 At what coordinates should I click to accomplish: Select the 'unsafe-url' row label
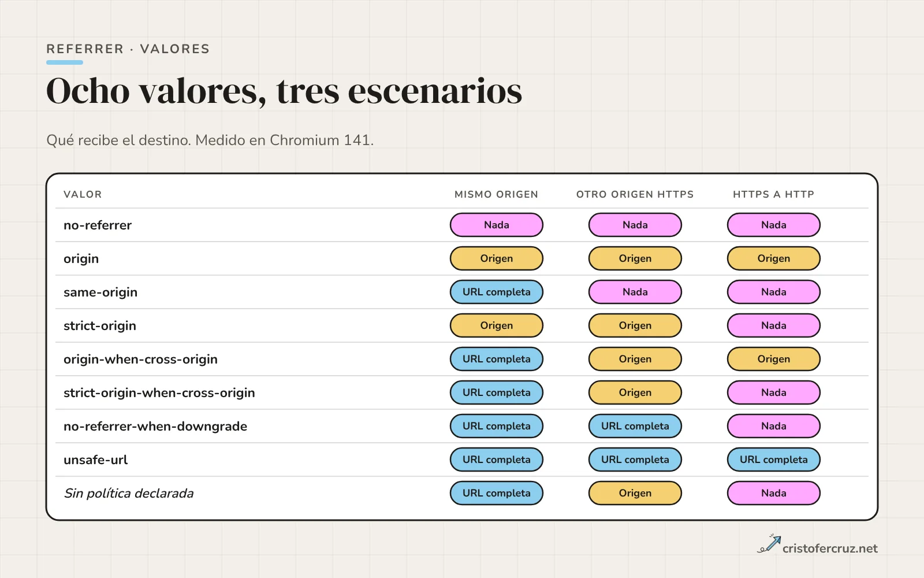(x=95, y=460)
